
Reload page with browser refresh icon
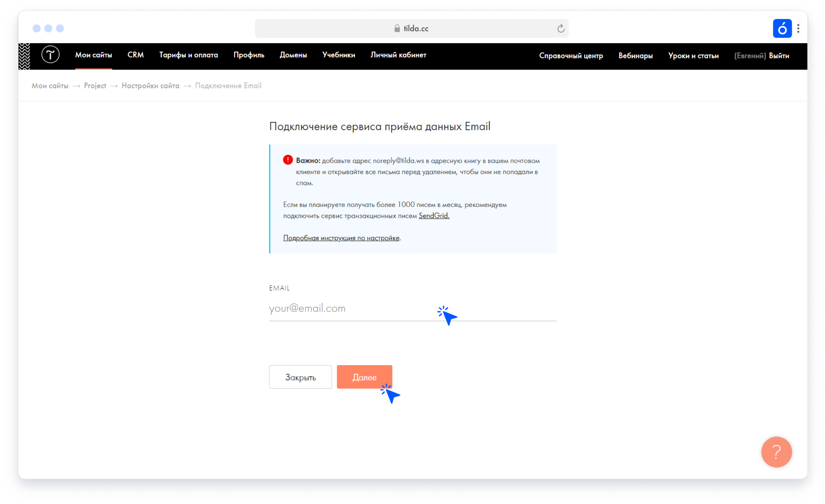pyautogui.click(x=561, y=29)
